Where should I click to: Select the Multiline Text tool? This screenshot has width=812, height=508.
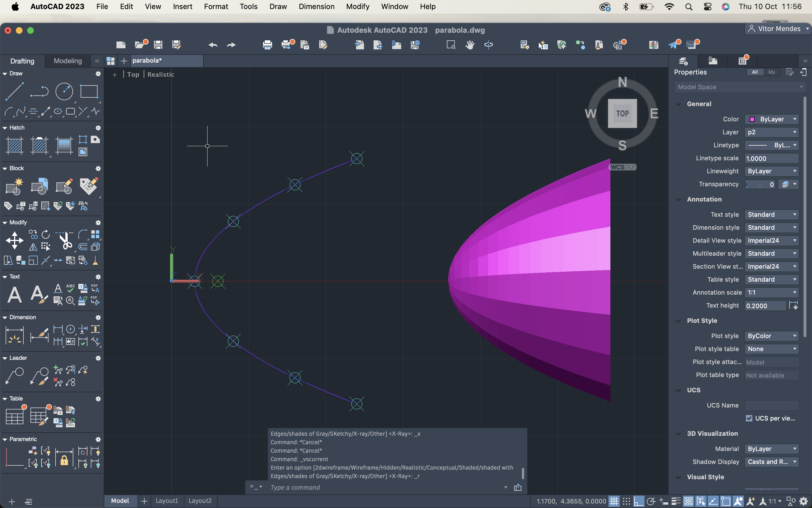tap(14, 295)
